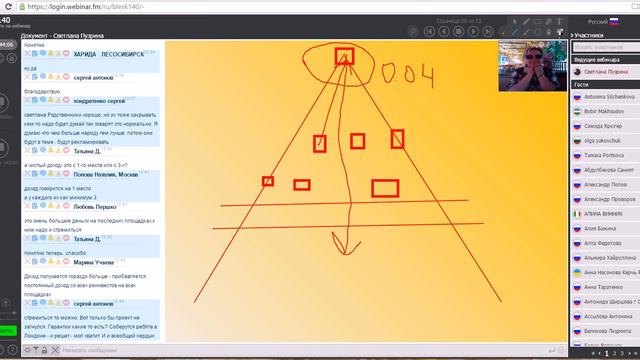Collapse the Участники panel
This screenshot has height=360, width=640.
(x=587, y=36)
